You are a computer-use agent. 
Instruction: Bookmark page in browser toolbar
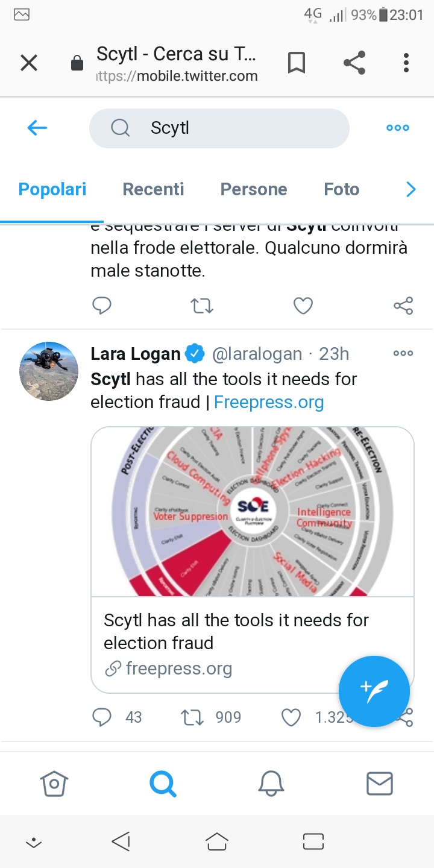point(296,63)
